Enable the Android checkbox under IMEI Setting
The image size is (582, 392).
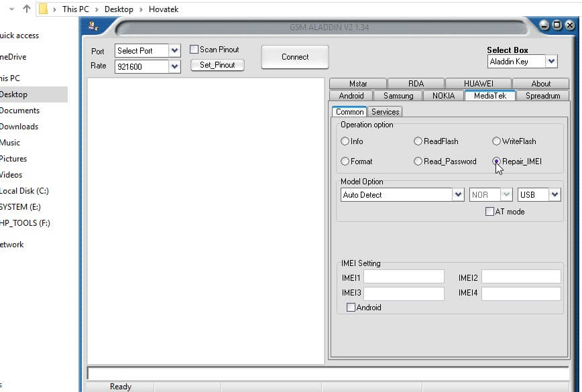pyautogui.click(x=351, y=307)
